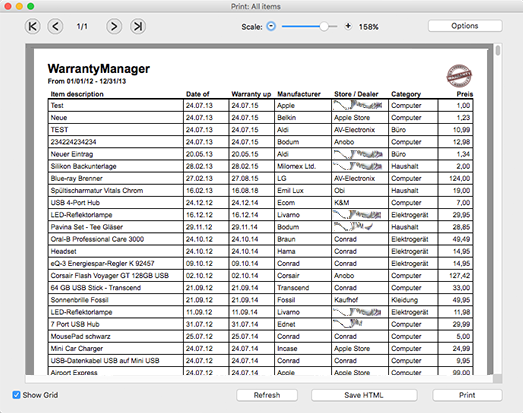This screenshot has width=523, height=413.
Task: Click the Refresh button
Action: coord(267,395)
